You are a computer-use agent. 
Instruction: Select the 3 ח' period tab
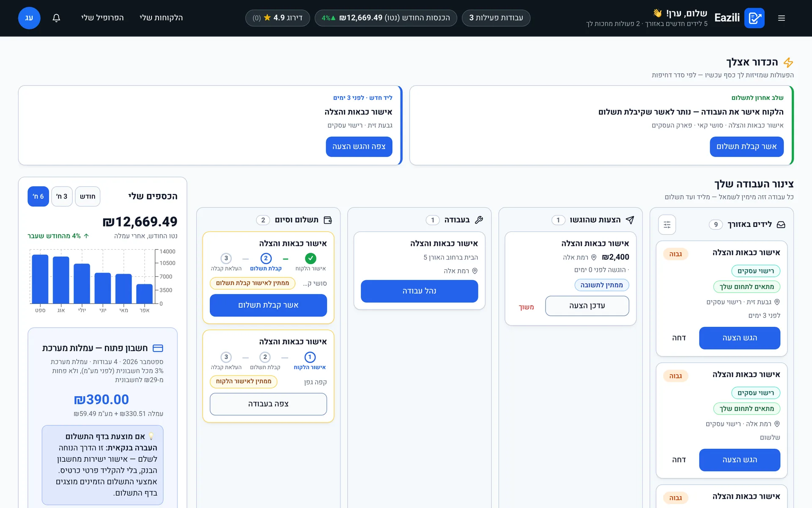[x=62, y=196]
